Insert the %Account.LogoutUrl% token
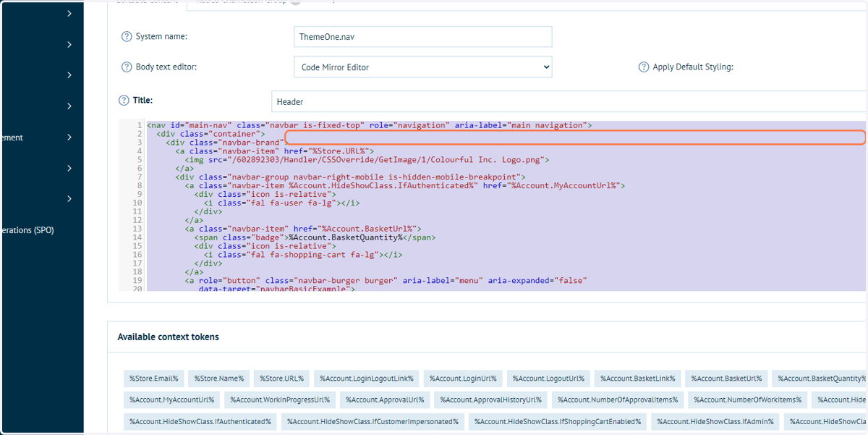The width and height of the screenshot is (868, 435). coord(548,379)
